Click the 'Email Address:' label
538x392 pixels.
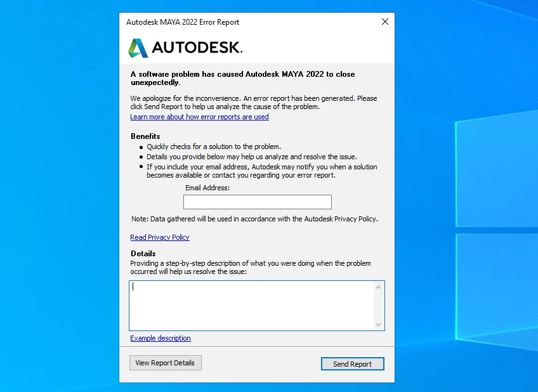click(207, 188)
